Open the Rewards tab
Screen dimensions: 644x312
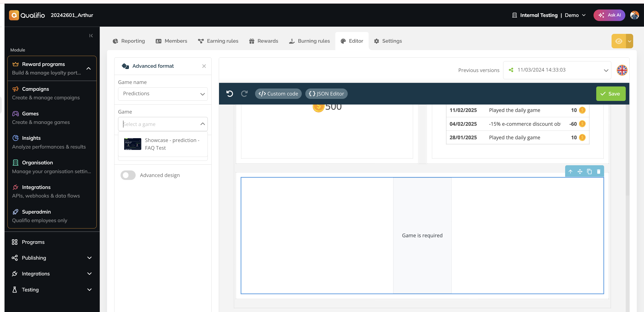[263, 41]
